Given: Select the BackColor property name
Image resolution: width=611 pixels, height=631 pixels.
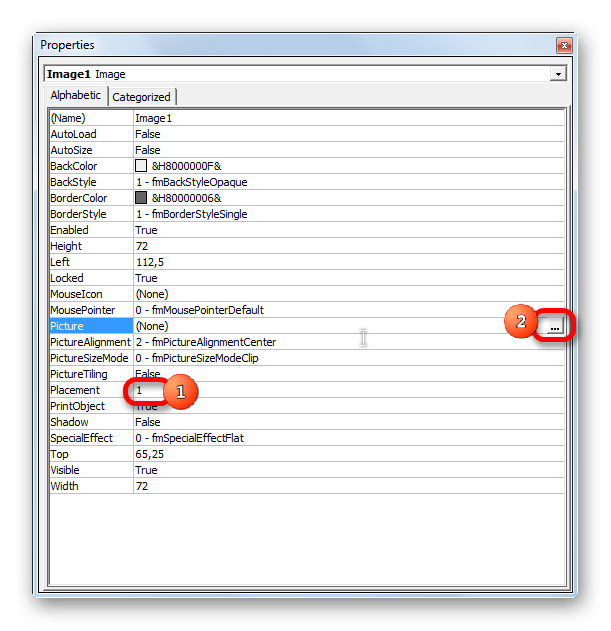Looking at the screenshot, I should pos(91,166).
